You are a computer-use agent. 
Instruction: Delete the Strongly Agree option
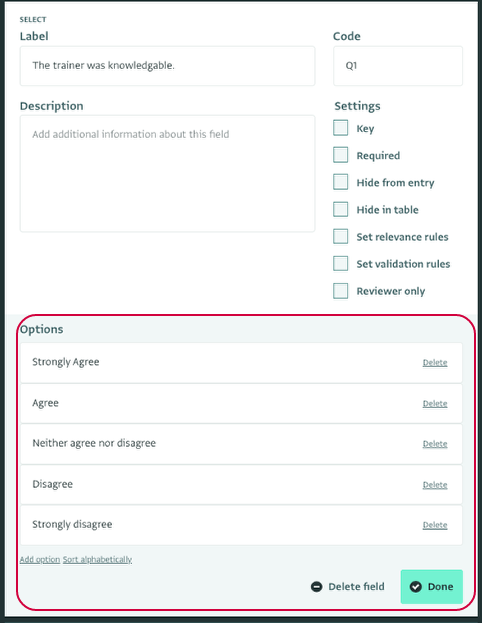[x=435, y=362]
